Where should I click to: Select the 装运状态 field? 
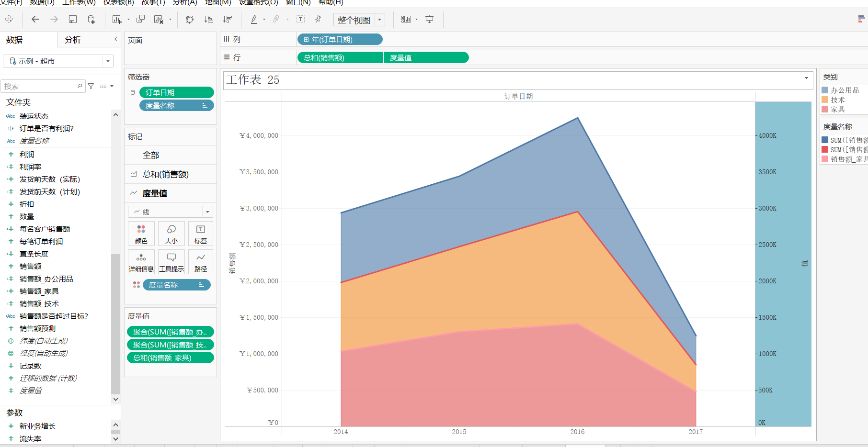(x=34, y=116)
